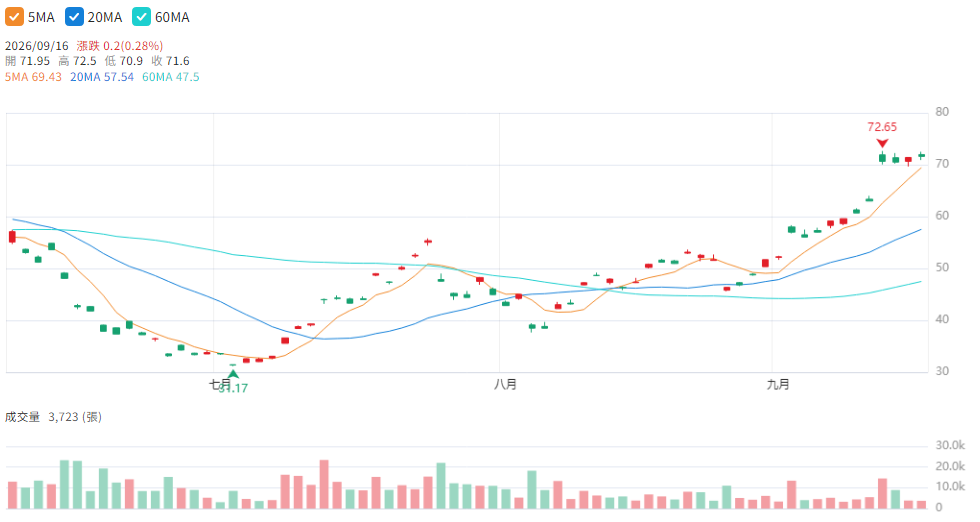Screen dimensions: 980x522
Task: Click the red 72.65 high marker triangle
Action: (x=882, y=143)
